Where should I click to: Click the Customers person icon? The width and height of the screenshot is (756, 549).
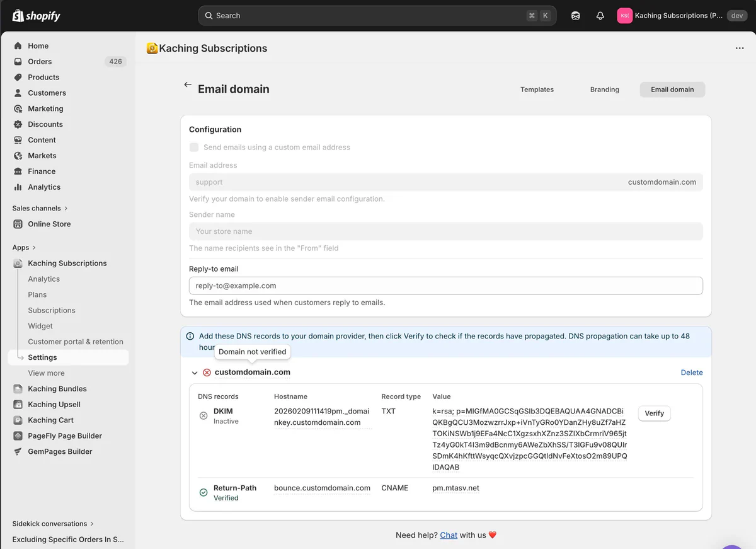pos(18,93)
